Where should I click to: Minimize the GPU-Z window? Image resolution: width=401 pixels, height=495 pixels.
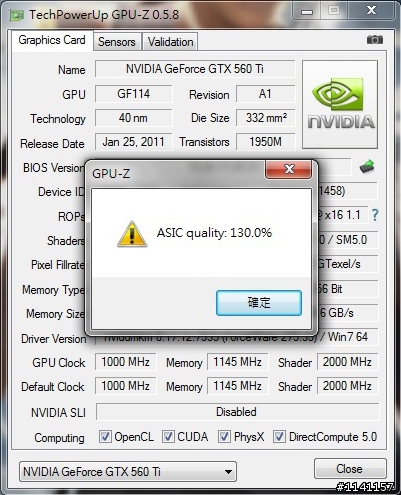click(x=307, y=11)
